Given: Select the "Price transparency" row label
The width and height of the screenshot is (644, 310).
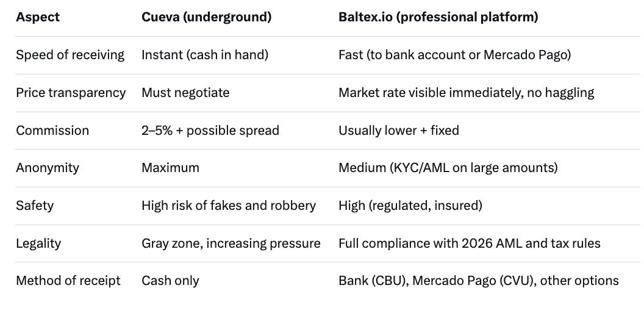Looking at the screenshot, I should pos(71,93).
